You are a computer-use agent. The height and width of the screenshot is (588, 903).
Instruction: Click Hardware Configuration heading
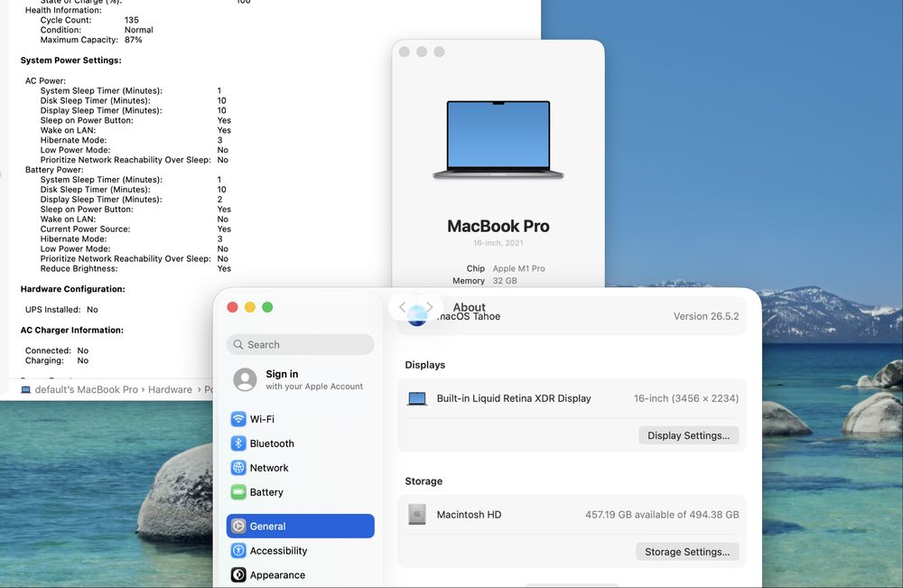[x=72, y=288]
